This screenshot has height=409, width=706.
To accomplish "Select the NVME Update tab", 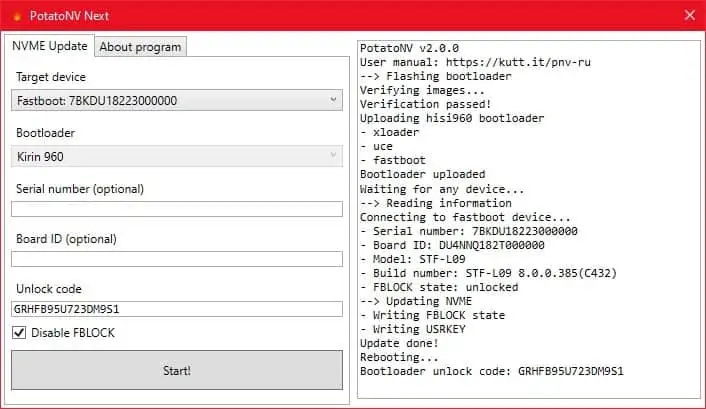I will (x=50, y=46).
